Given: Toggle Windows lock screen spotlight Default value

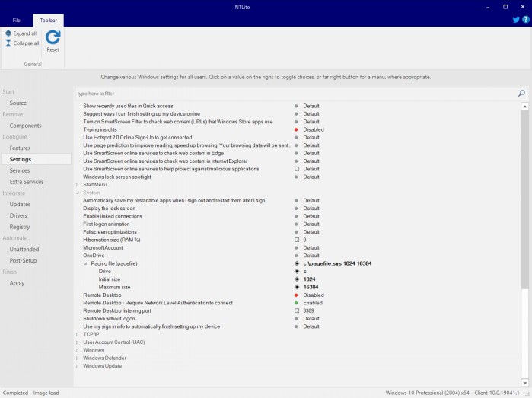Looking at the screenshot, I should (x=311, y=177).
